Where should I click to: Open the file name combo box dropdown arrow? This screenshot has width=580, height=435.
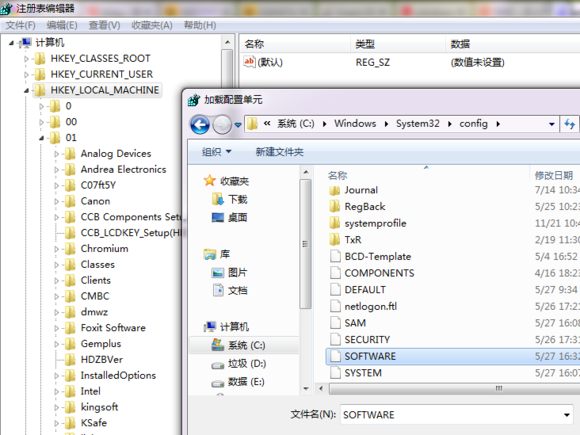[x=567, y=415]
